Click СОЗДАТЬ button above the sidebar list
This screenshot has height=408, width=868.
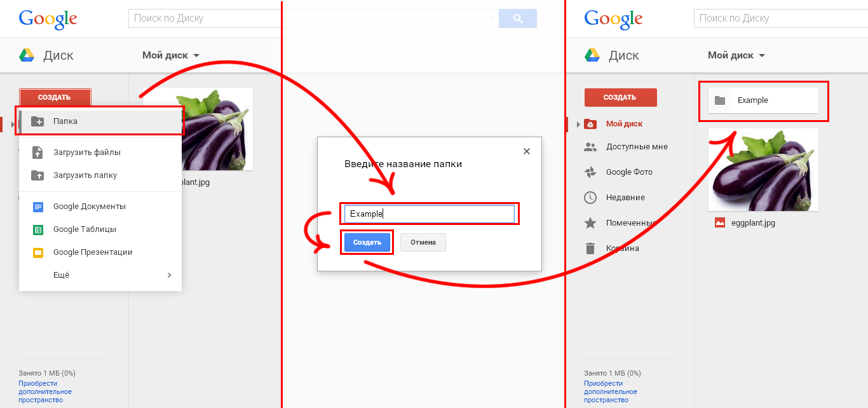[x=621, y=97]
